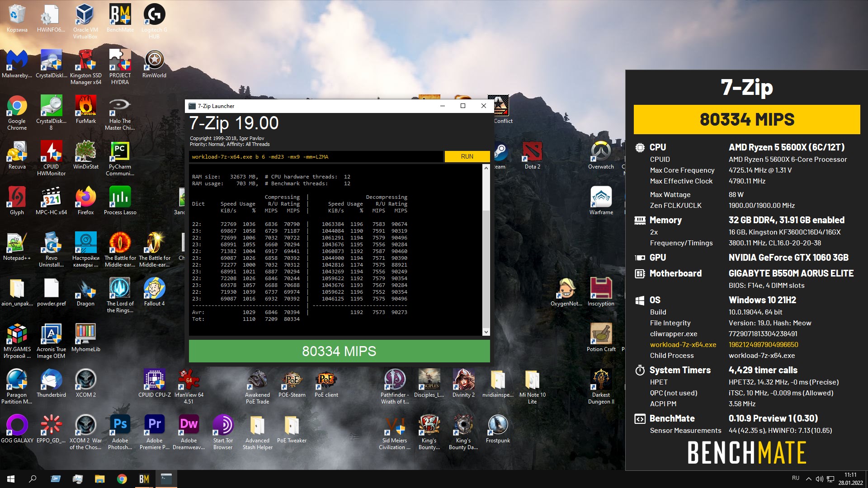Open Firefox desktop icon
Screen dimensions: 868x488
point(85,201)
